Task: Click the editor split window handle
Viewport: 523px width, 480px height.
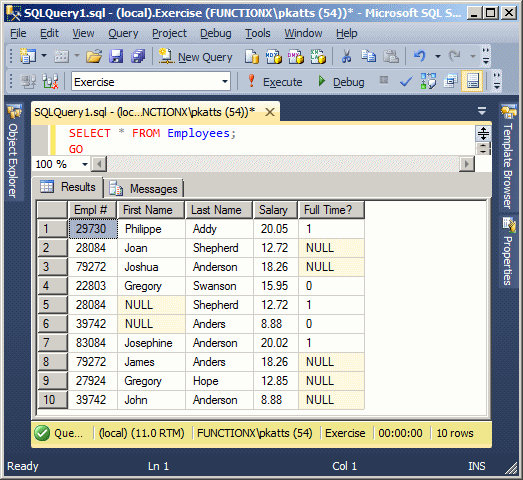Action: click(x=483, y=133)
